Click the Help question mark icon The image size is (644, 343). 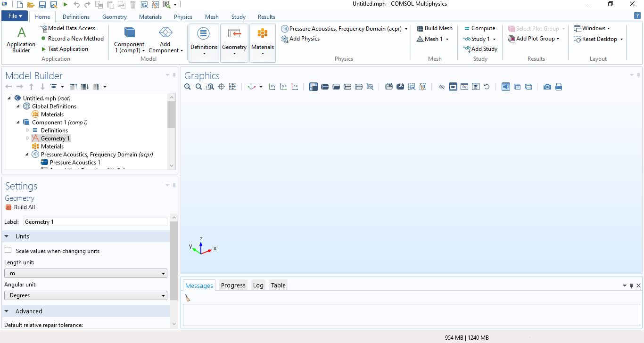pos(637,16)
